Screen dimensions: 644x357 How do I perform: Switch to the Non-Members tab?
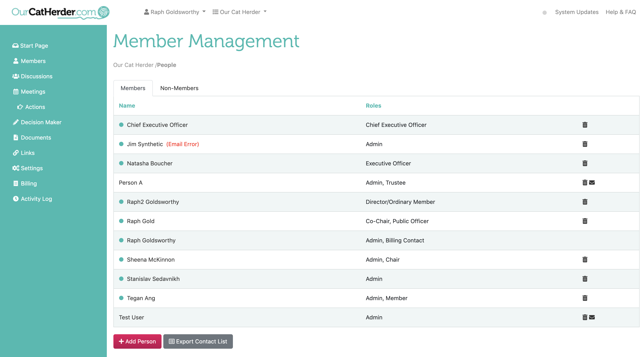(179, 88)
